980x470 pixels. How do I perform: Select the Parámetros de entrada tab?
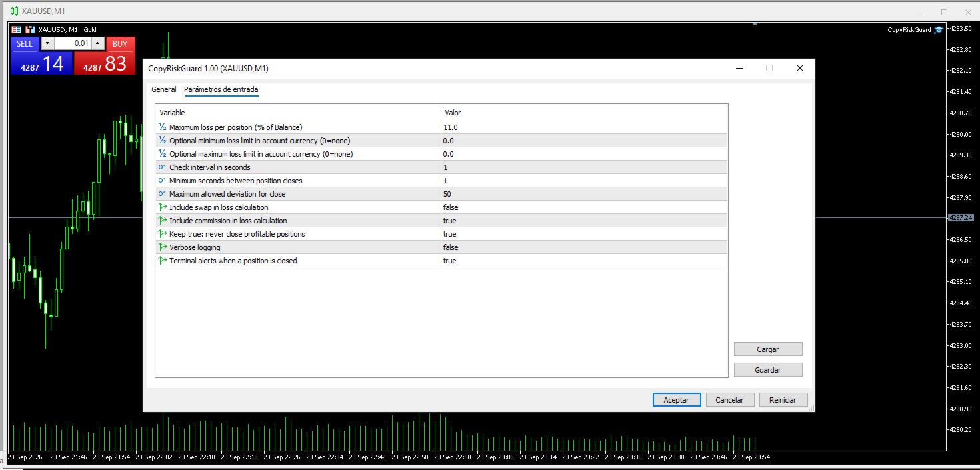(221, 89)
